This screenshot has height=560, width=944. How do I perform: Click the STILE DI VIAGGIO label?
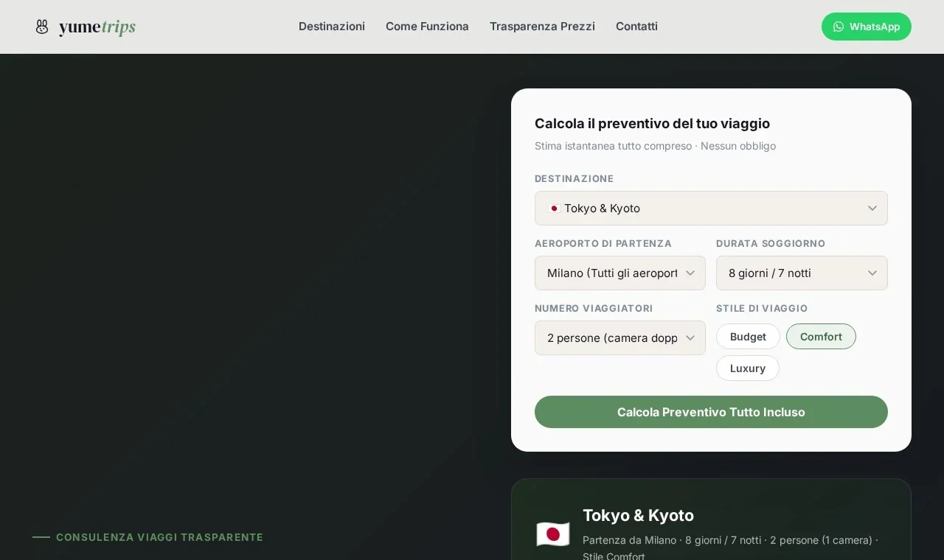pyautogui.click(x=762, y=309)
